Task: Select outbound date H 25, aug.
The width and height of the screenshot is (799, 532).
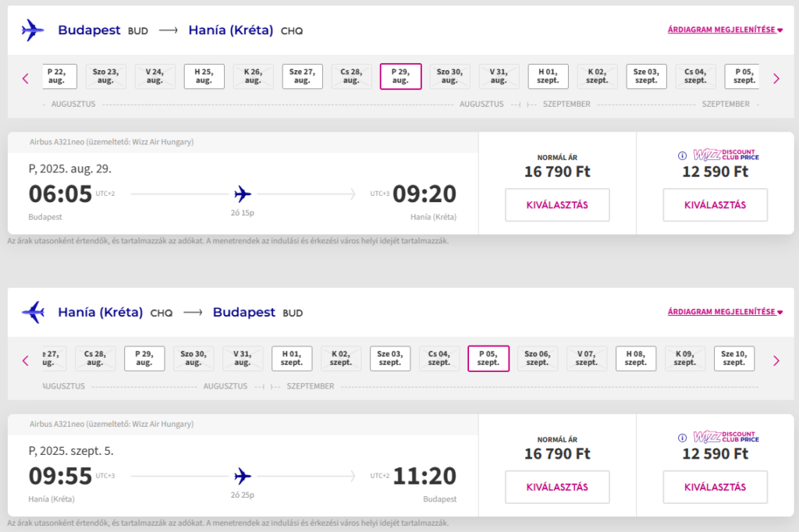Action: 204,76
